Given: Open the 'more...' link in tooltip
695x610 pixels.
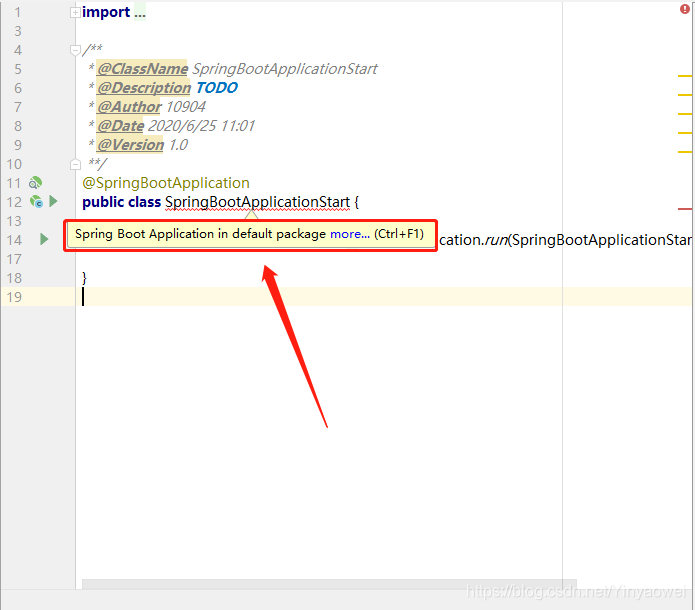Looking at the screenshot, I should point(350,234).
